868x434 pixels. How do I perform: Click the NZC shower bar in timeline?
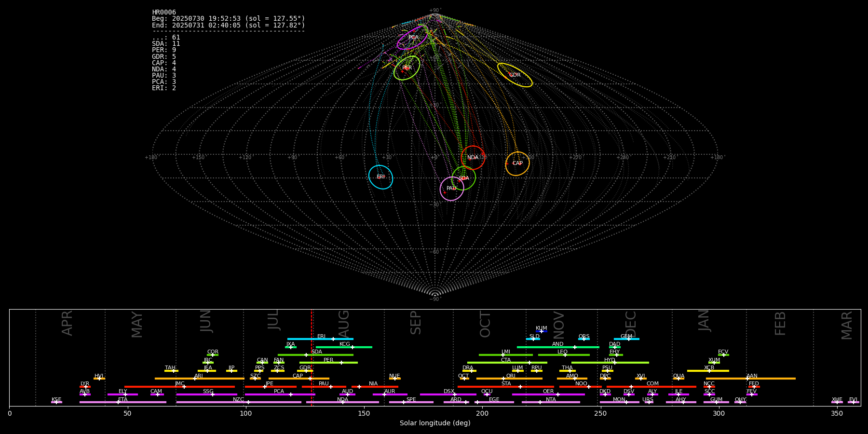pos(239,402)
